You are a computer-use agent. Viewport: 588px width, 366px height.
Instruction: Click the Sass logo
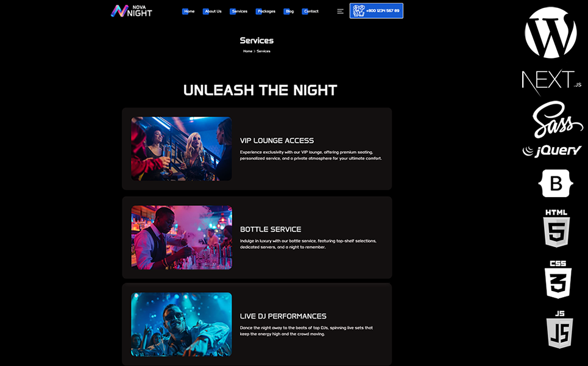[558, 120]
